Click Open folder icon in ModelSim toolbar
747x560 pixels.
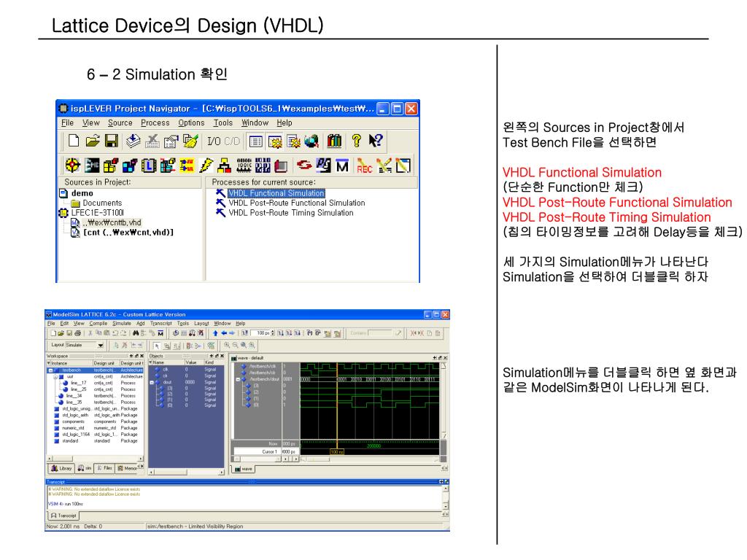(61, 332)
